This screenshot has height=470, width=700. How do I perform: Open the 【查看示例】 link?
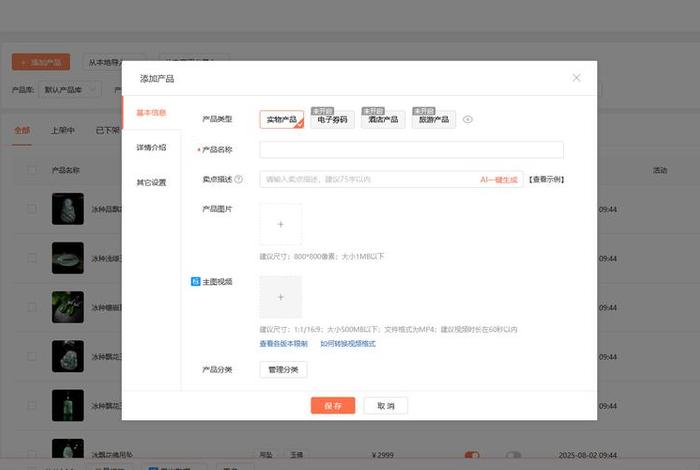[x=546, y=179]
